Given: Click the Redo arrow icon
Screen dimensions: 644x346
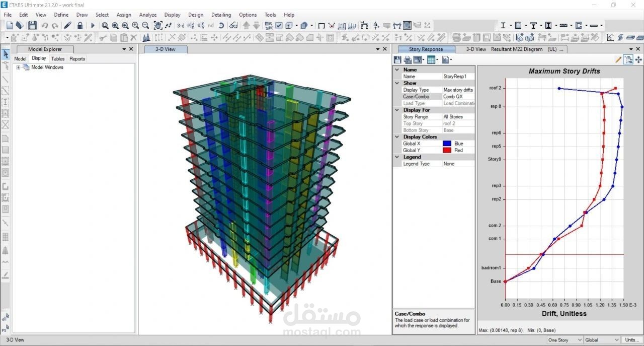Looking at the screenshot, I should click(55, 25).
